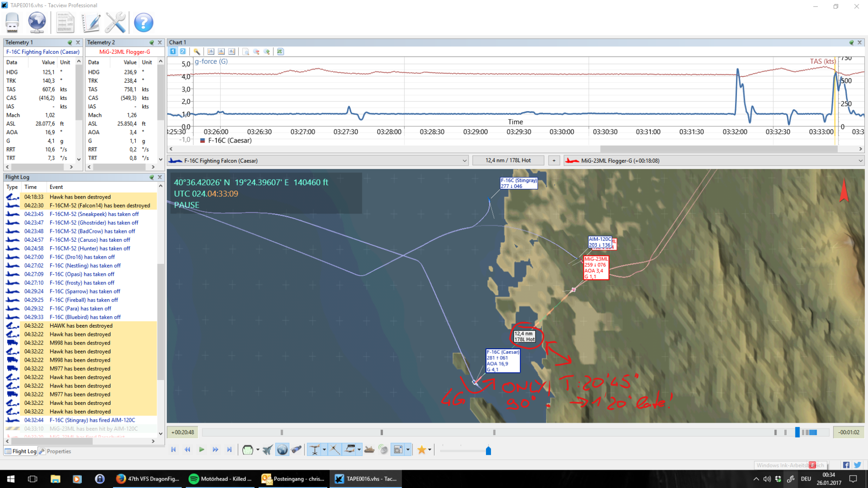Image resolution: width=868 pixels, height=488 pixels.
Task: Zoom in the chart with the plus magnifier
Action: [x=267, y=51]
